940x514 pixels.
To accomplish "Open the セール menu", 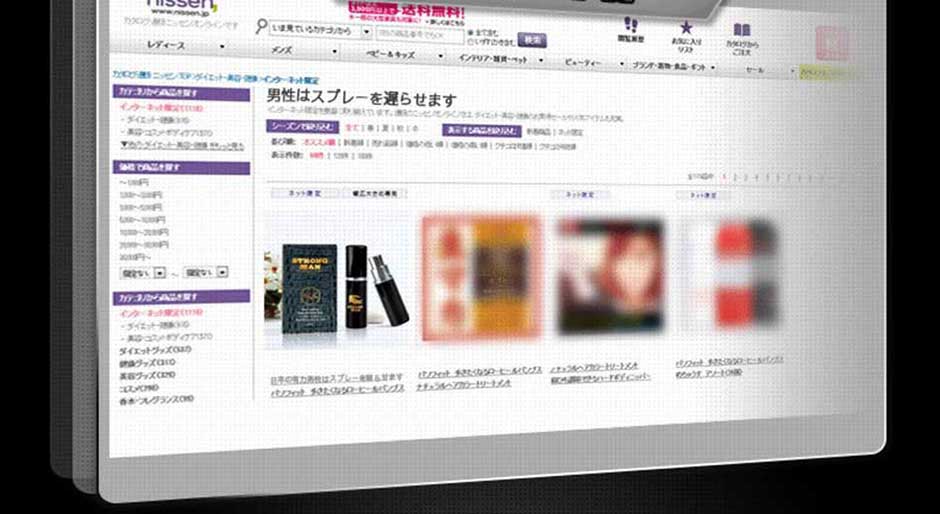I will tap(755, 70).
